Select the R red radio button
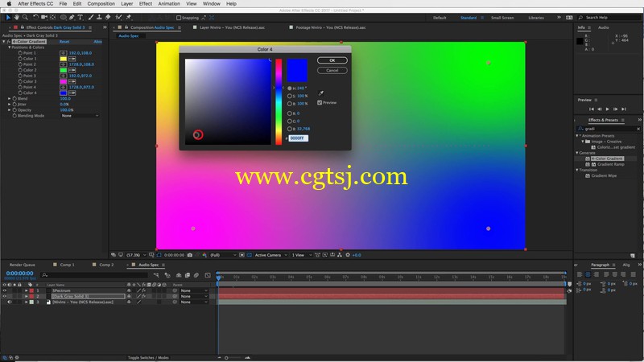 (x=290, y=113)
